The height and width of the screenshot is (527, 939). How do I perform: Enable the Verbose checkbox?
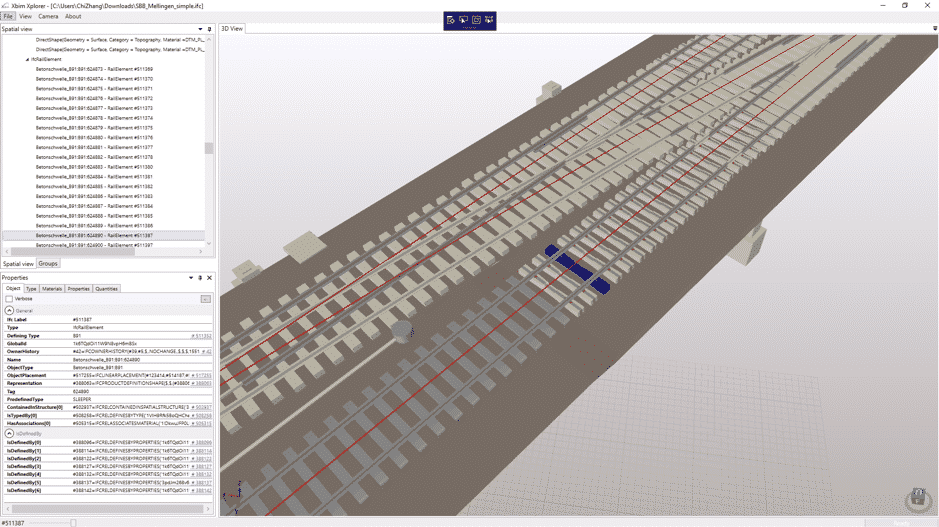[9, 299]
